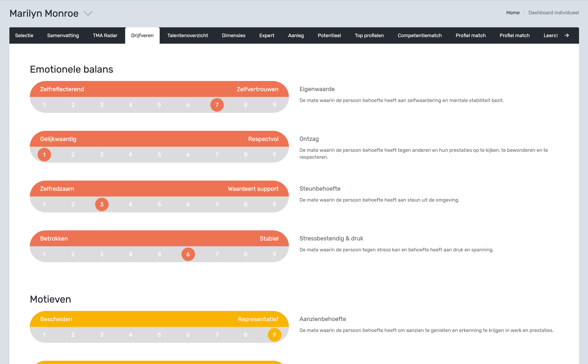Viewport: 588px width, 364px height.
Task: Select the Competentiematch tab
Action: click(419, 35)
